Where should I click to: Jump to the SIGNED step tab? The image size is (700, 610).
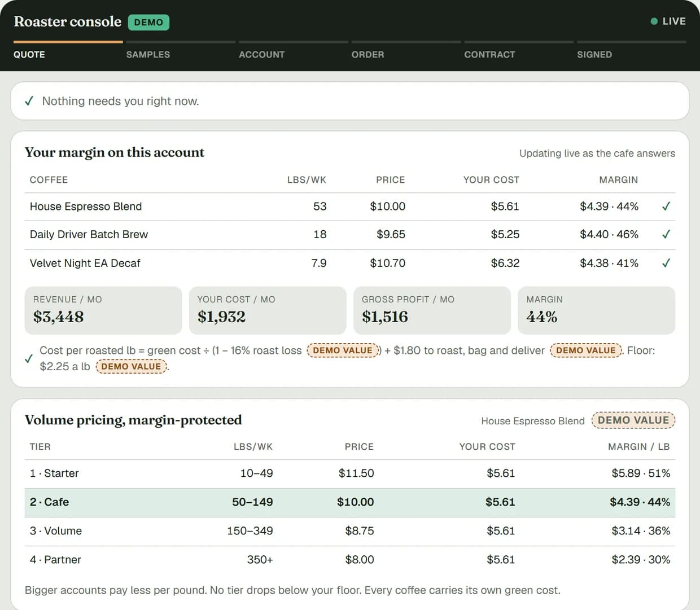click(x=632, y=51)
